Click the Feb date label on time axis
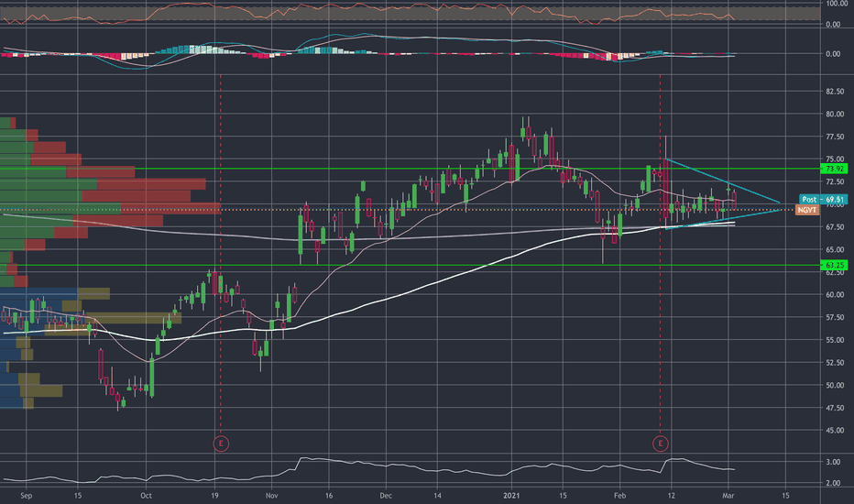This screenshot has width=854, height=504. click(619, 496)
